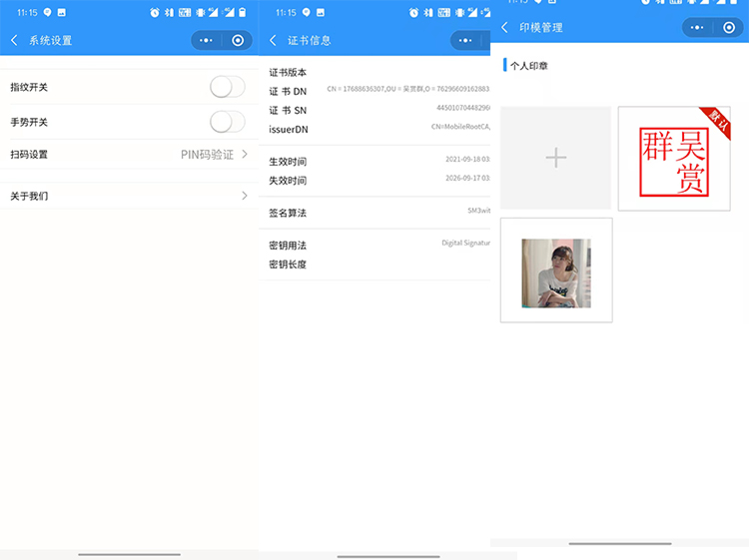Open the three-dots menu on 印模管理 screen
This screenshot has height=560, width=749.
tap(697, 28)
